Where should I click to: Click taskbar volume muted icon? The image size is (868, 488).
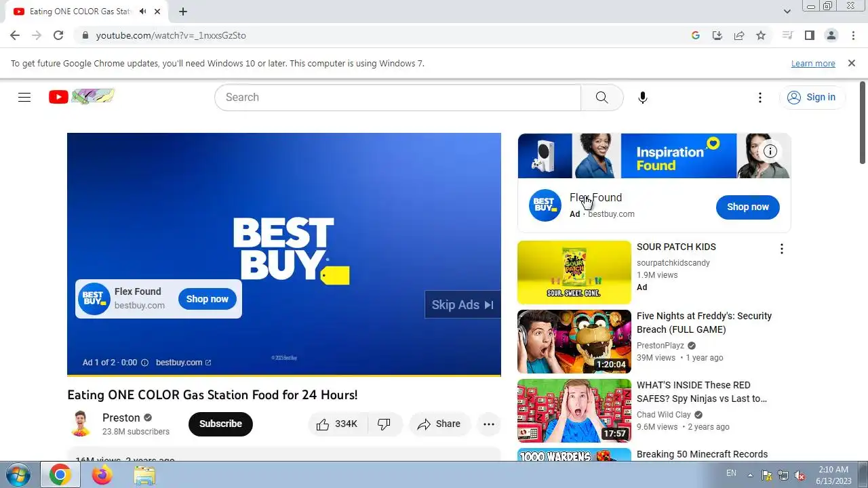tap(800, 475)
